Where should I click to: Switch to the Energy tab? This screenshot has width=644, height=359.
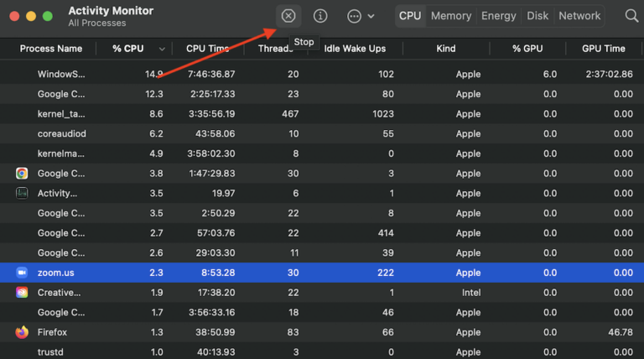499,16
